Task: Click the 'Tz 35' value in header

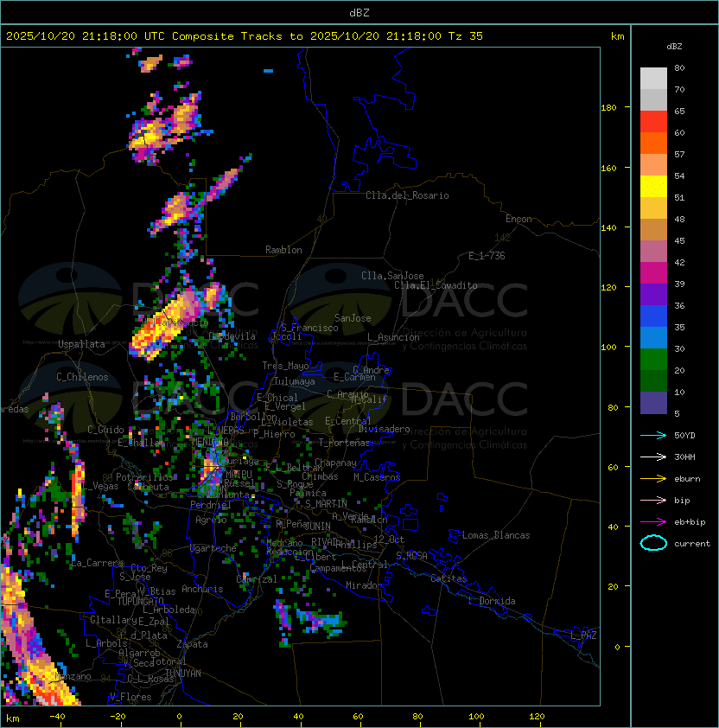Action: point(466,36)
